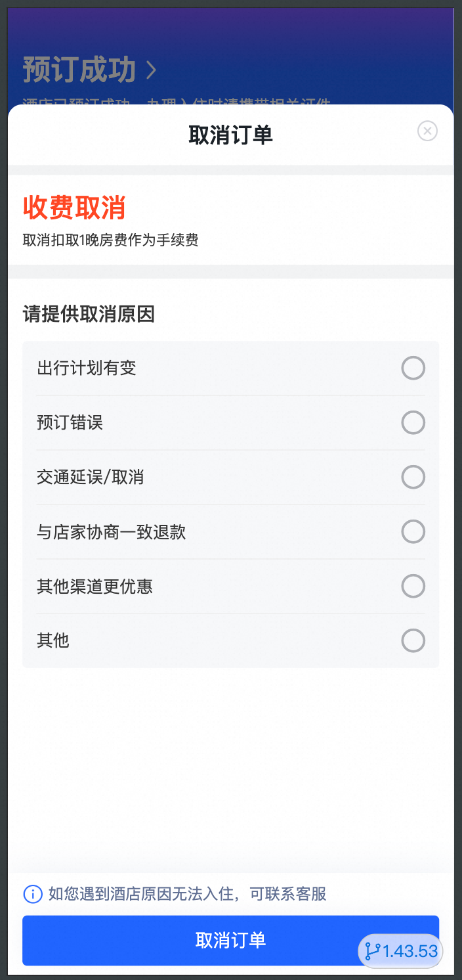Click the info icon beside the 联系客服 notice

coord(32,894)
